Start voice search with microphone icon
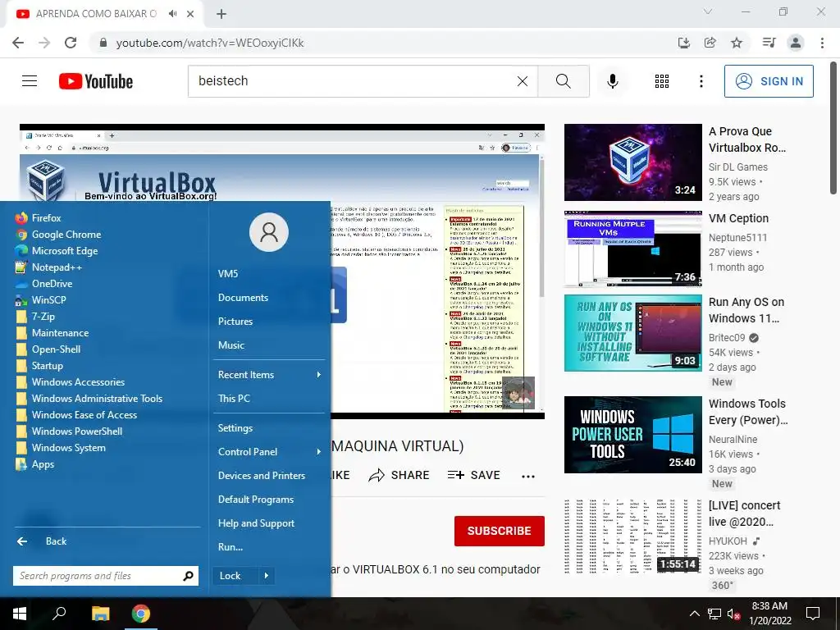Viewport: 840px width, 630px height. coord(613,81)
